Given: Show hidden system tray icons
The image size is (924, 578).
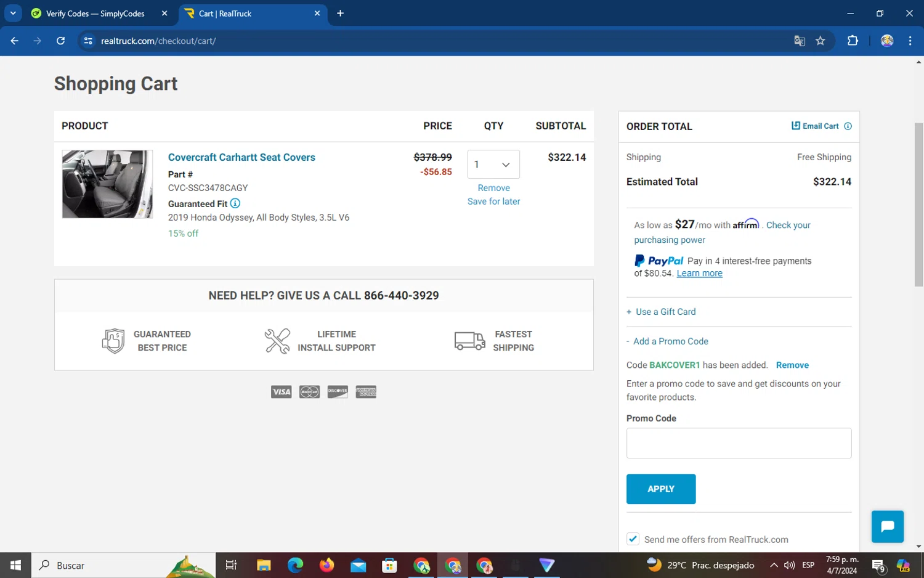Looking at the screenshot, I should pyautogui.click(x=774, y=565).
